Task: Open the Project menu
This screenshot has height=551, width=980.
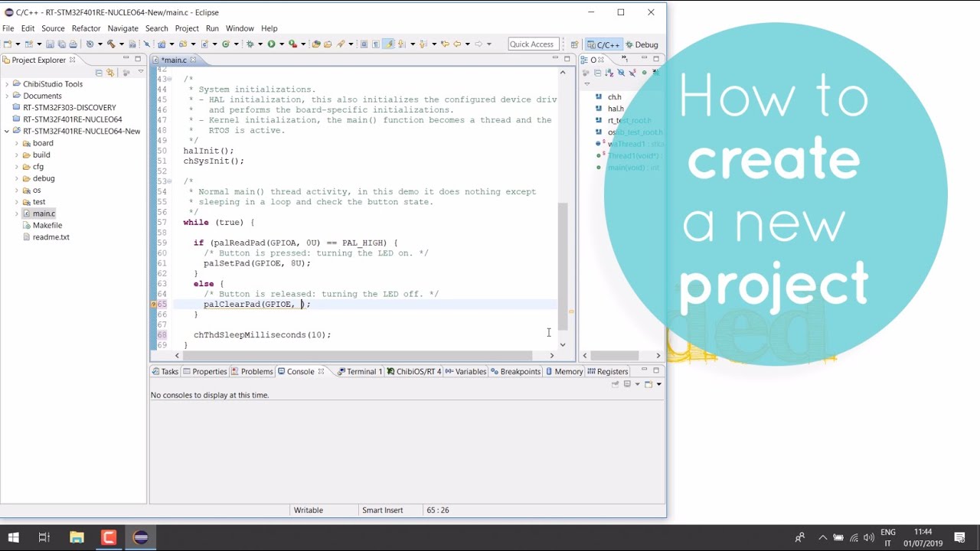Action: [x=187, y=28]
